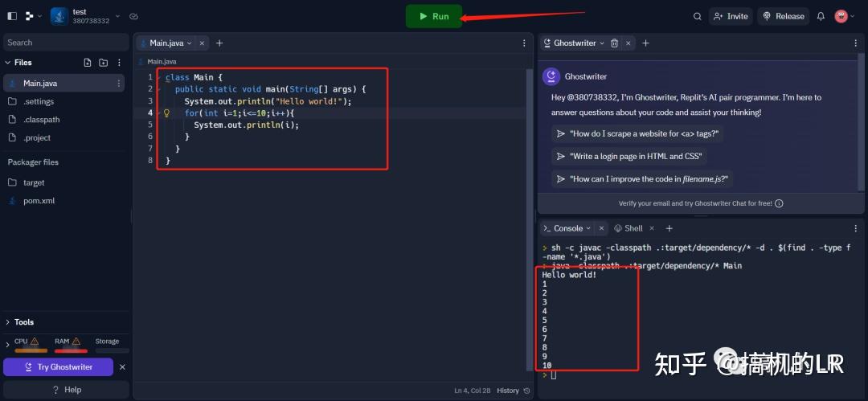This screenshot has width=868, height=401.
Task: Open the editor pane options menu
Action: click(524, 43)
